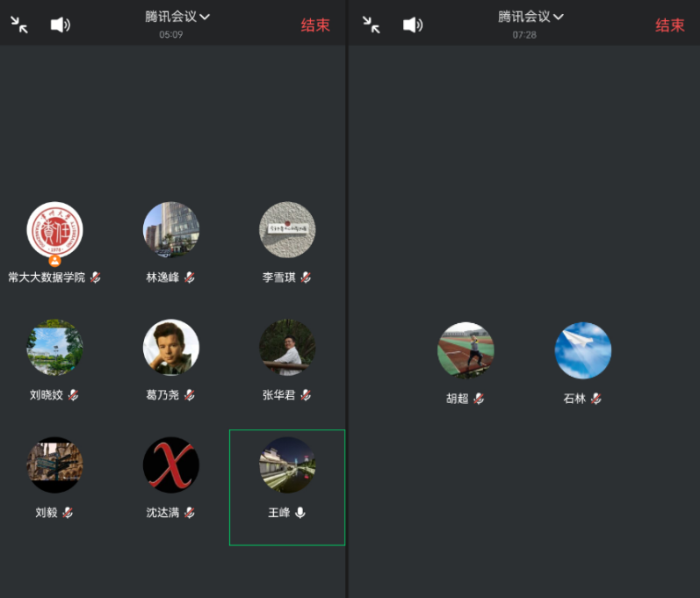
Task: Click orange host badge under 常大大数据学院 avatar
Action: pos(55,261)
